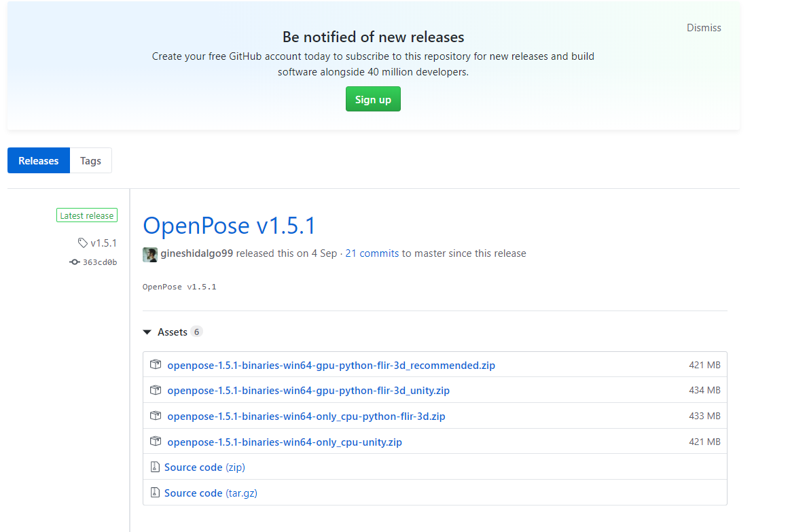Download openpose-1.5.1-binaries-win64-gpu-python-flir-3d_recommended.zip
The height and width of the screenshot is (532, 807).
(331, 365)
